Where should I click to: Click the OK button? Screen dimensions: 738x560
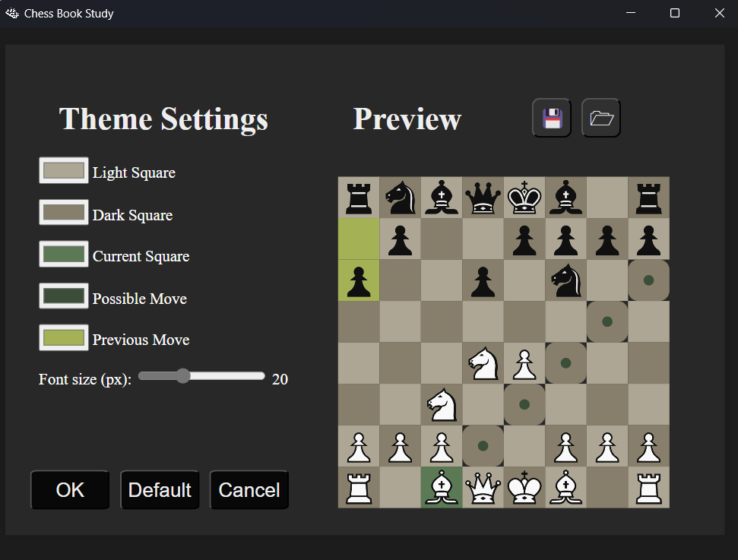tap(70, 489)
